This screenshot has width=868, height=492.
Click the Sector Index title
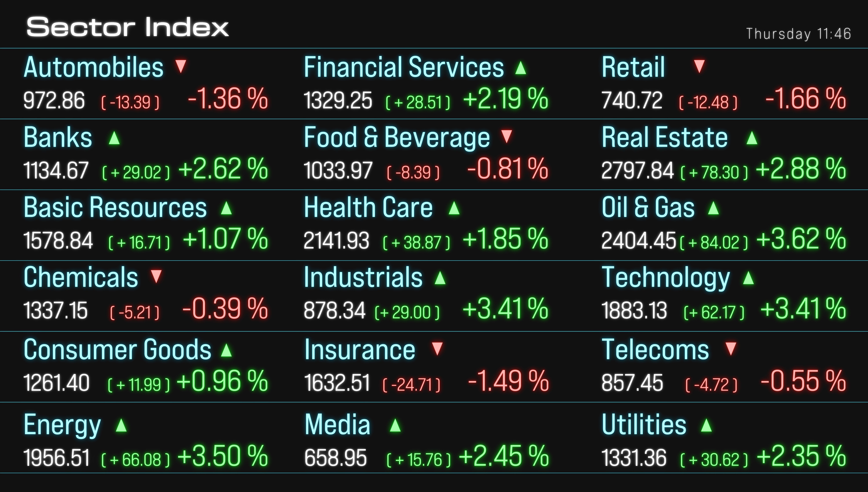pyautogui.click(x=128, y=27)
